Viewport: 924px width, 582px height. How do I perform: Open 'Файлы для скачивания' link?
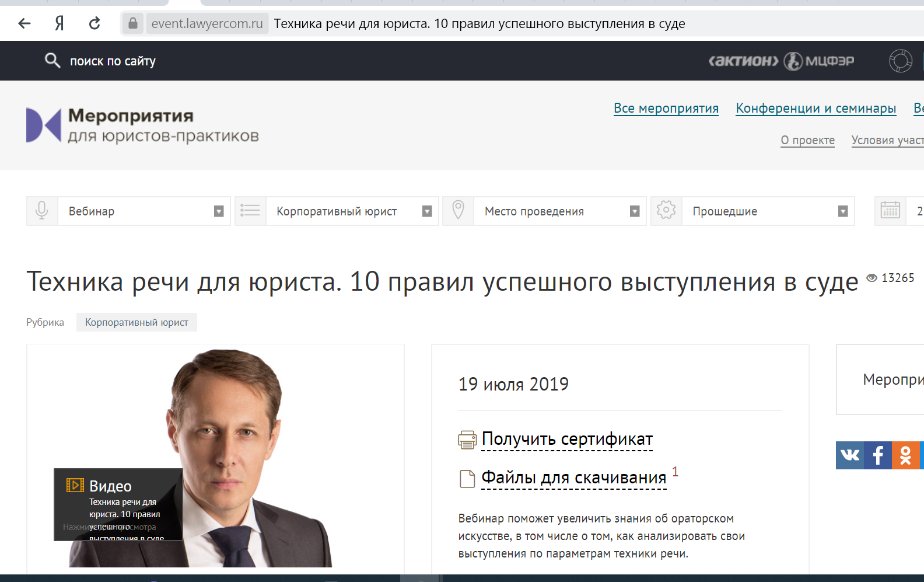coord(573,478)
